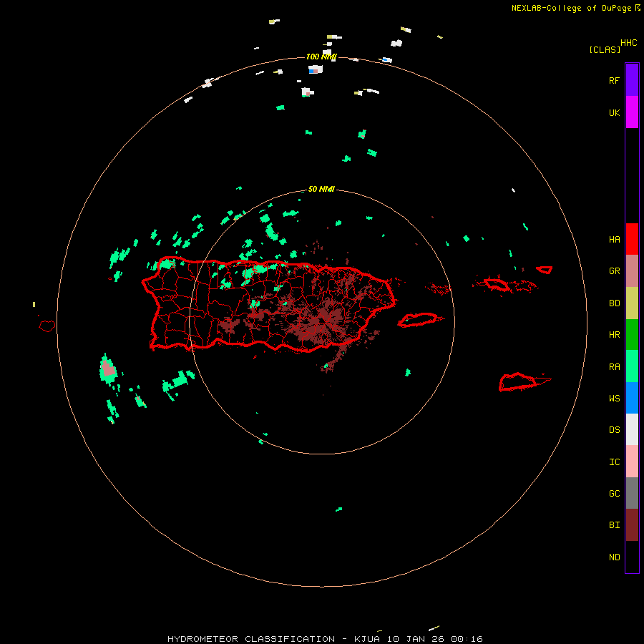The width and height of the screenshot is (644, 644).
Task: Click the HA red legend swatch
Action: pos(632,239)
